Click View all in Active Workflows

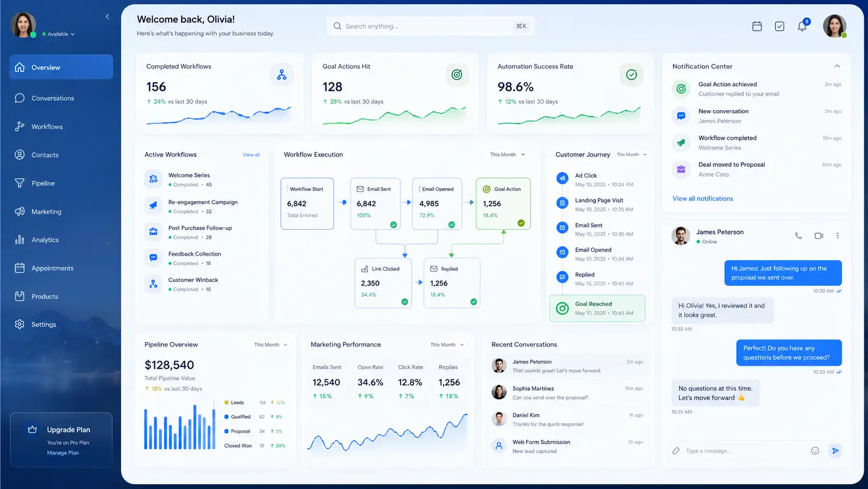(x=251, y=155)
